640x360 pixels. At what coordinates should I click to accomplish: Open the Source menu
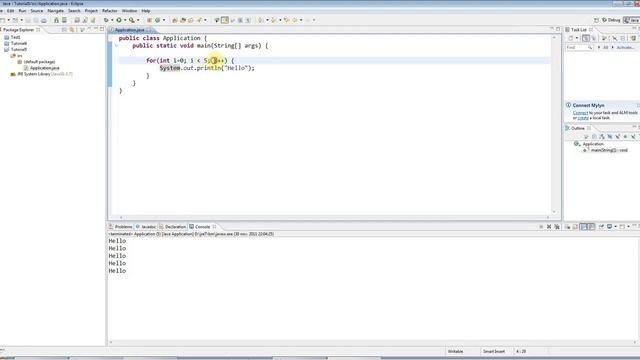[37, 11]
